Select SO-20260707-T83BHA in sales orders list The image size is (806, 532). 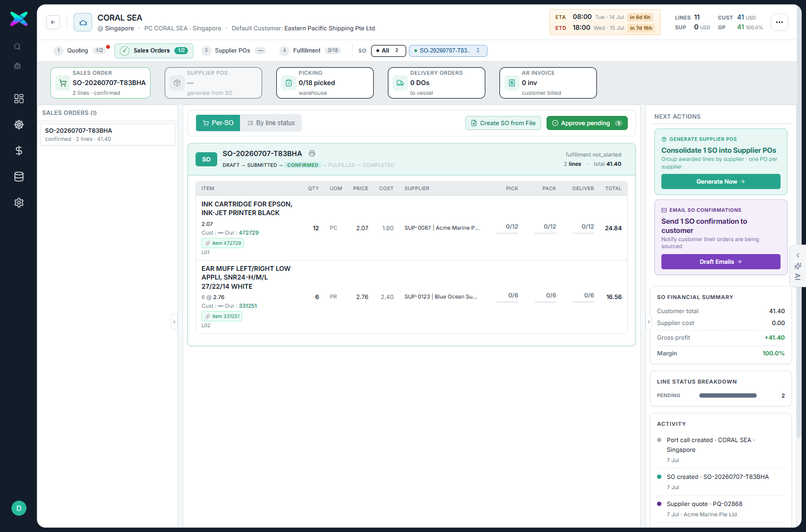pyautogui.click(x=108, y=134)
